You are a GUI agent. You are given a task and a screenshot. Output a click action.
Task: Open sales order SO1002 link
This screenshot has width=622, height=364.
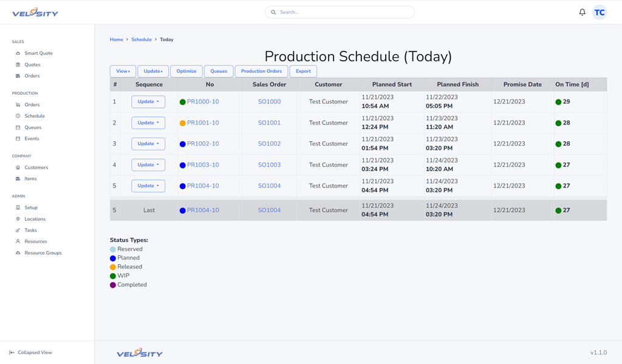coord(269,144)
